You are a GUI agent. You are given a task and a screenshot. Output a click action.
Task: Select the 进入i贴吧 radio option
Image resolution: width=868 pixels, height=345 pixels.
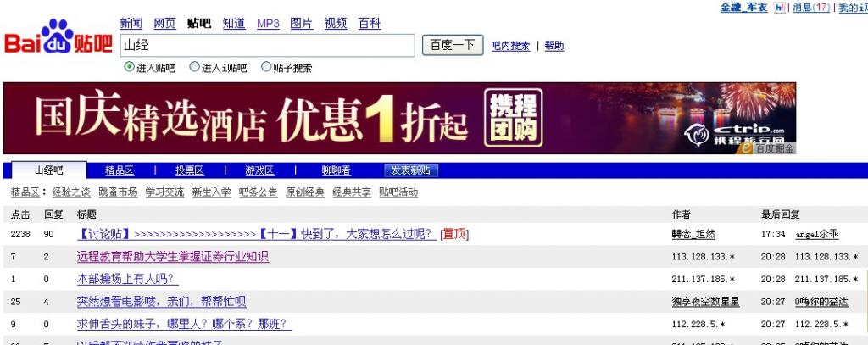(x=195, y=67)
